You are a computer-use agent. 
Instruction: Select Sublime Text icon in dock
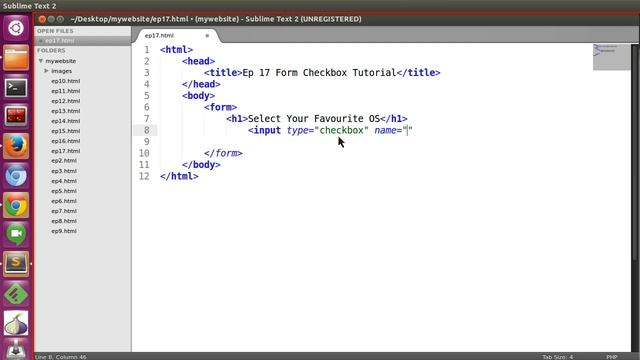point(16,264)
